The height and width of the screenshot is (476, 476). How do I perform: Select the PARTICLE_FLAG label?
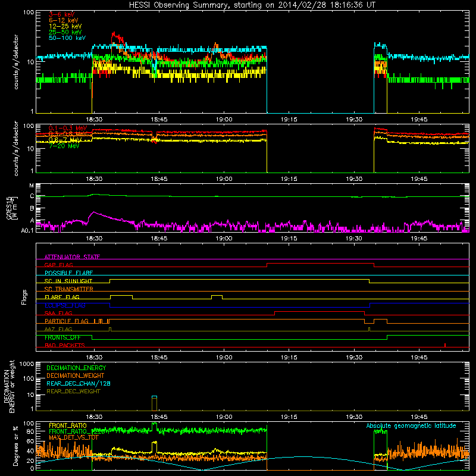click(x=67, y=321)
